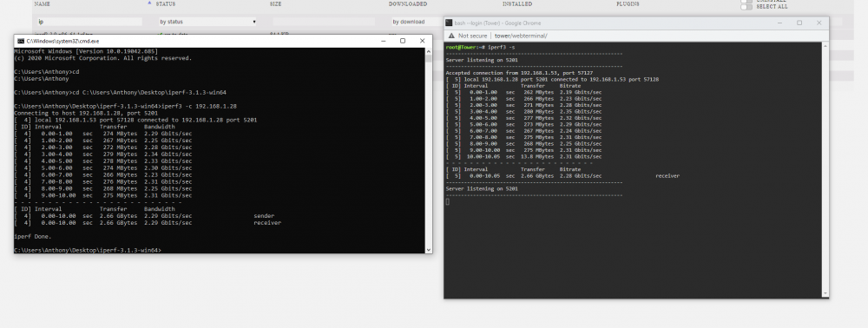Click the 'iperf Done.' line in cmd
The image size is (868, 328).
(x=32, y=236)
